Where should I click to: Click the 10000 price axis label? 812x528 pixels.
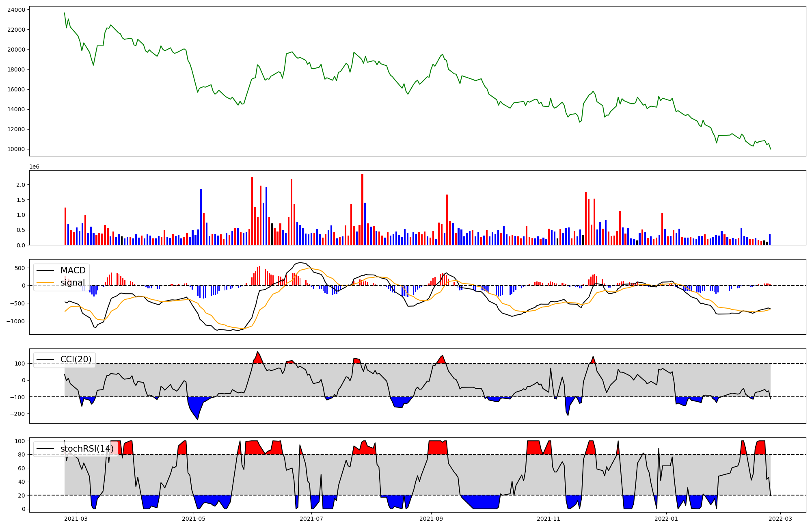[16, 149]
